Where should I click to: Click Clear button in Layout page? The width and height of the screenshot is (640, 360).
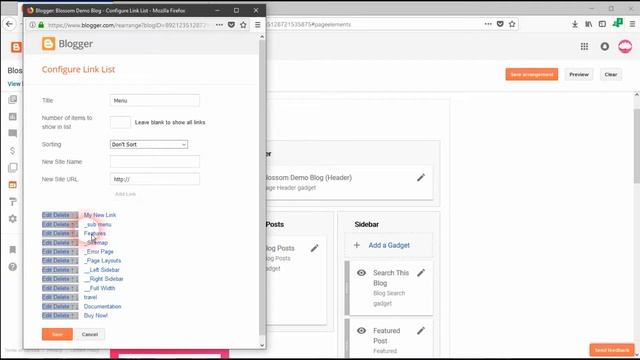611,74
